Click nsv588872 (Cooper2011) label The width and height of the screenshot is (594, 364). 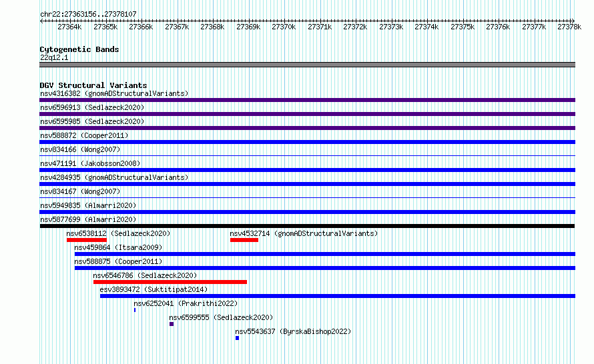(x=84, y=135)
